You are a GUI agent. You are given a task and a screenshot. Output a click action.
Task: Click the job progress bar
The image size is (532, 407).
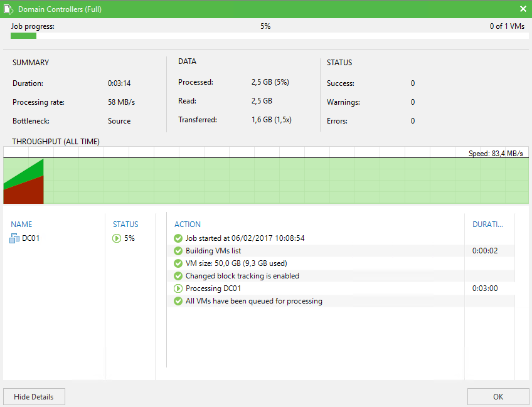(x=269, y=36)
